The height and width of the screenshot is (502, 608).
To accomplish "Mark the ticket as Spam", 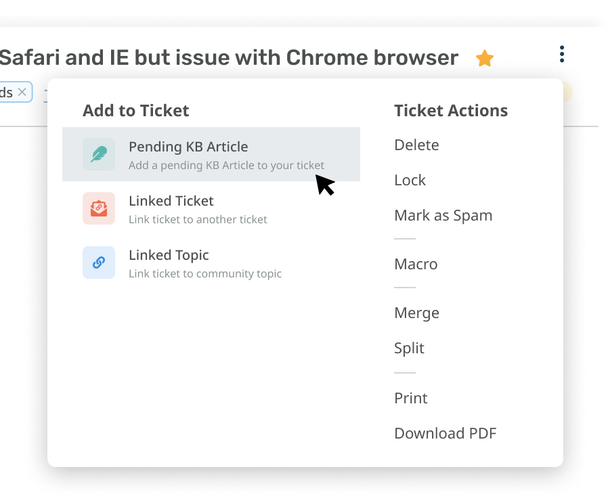I will (x=443, y=215).
